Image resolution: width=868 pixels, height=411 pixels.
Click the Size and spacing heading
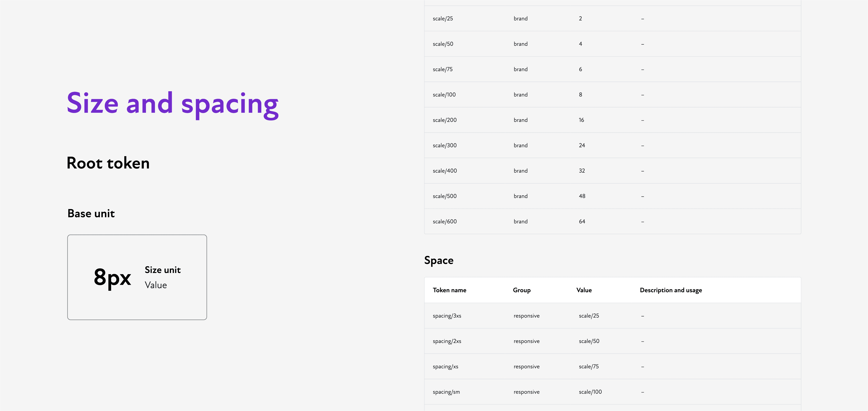(173, 103)
